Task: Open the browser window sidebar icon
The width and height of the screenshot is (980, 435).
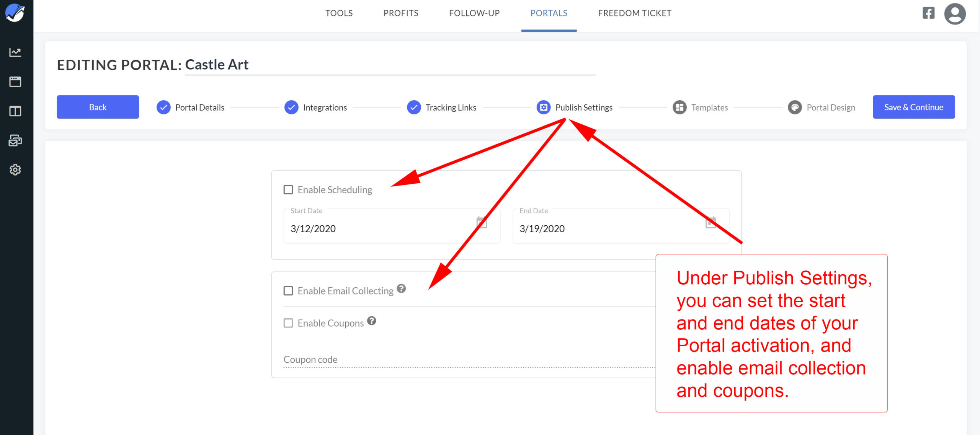Action: click(15, 81)
